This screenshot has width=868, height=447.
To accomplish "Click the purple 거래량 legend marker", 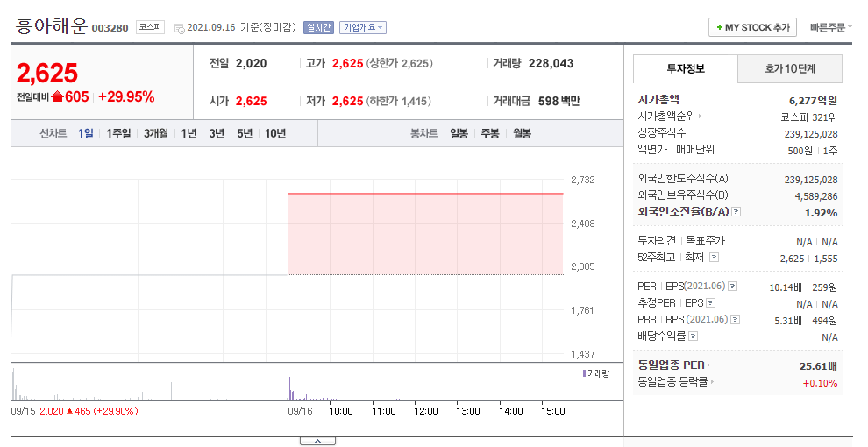I will [584, 373].
